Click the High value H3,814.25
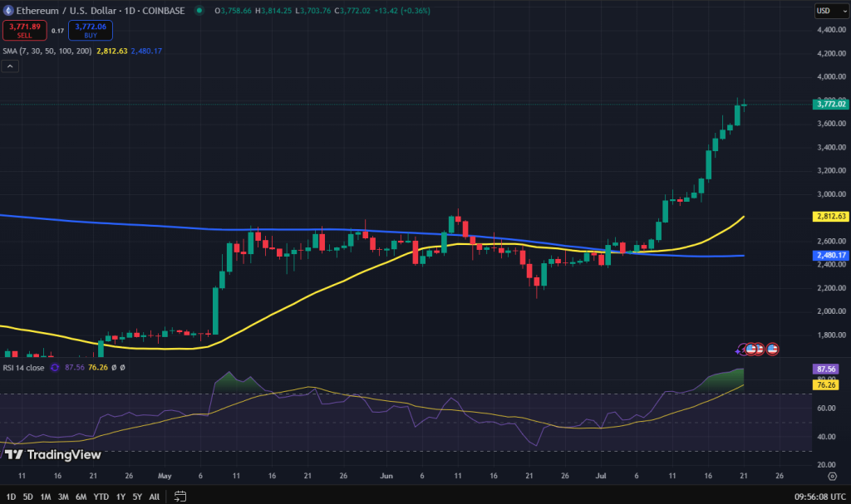The image size is (851, 504). (x=273, y=11)
